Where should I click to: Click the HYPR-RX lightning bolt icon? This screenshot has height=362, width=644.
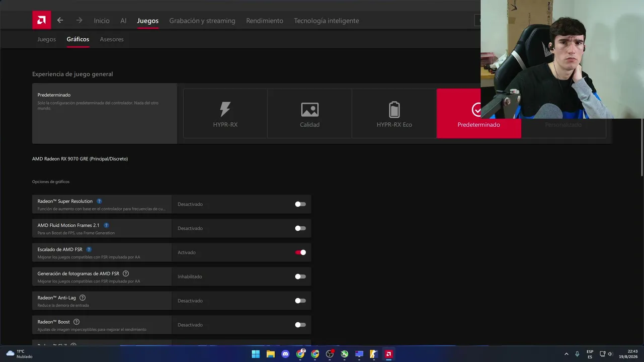[225, 109]
